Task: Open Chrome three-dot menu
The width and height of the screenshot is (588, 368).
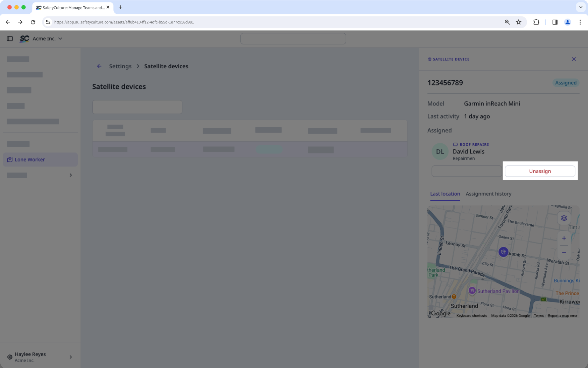Action: (580, 22)
